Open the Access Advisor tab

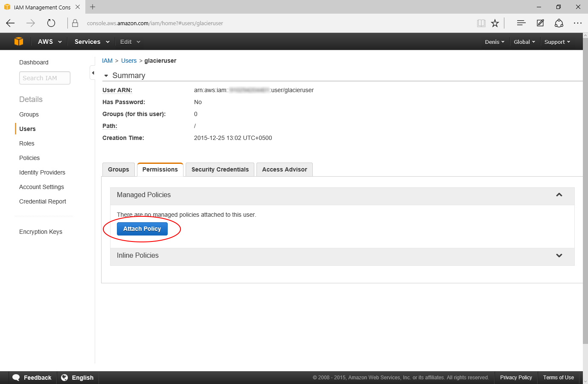coord(285,169)
